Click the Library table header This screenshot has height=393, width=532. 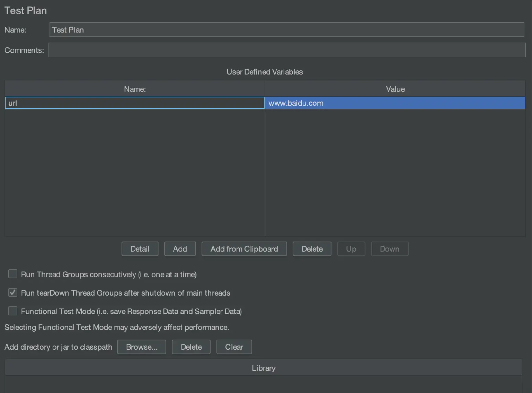coord(264,367)
